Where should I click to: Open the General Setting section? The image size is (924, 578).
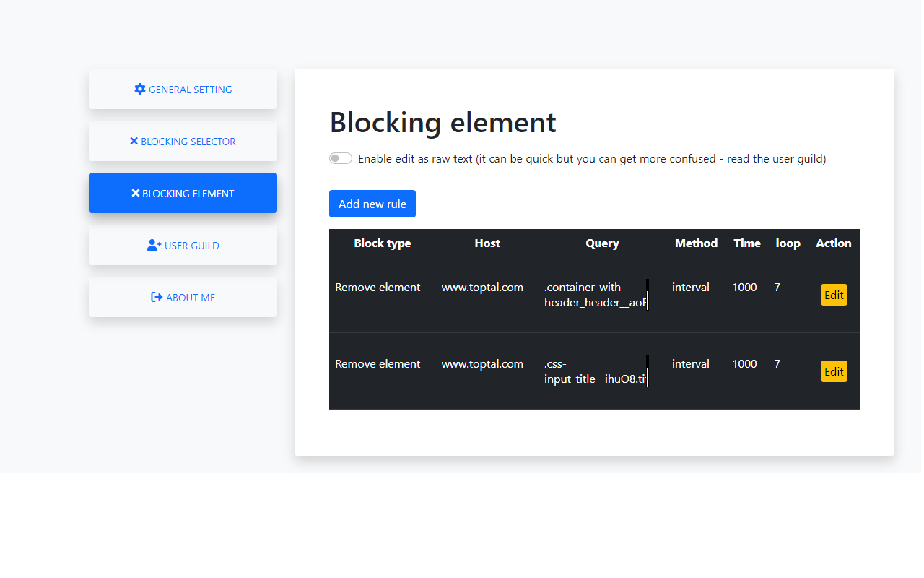[183, 88]
